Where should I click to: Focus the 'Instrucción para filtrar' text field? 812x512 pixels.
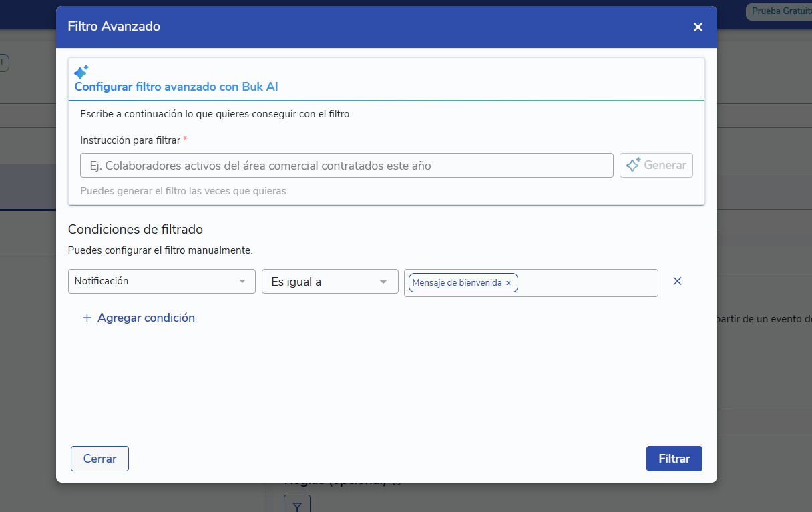click(347, 166)
